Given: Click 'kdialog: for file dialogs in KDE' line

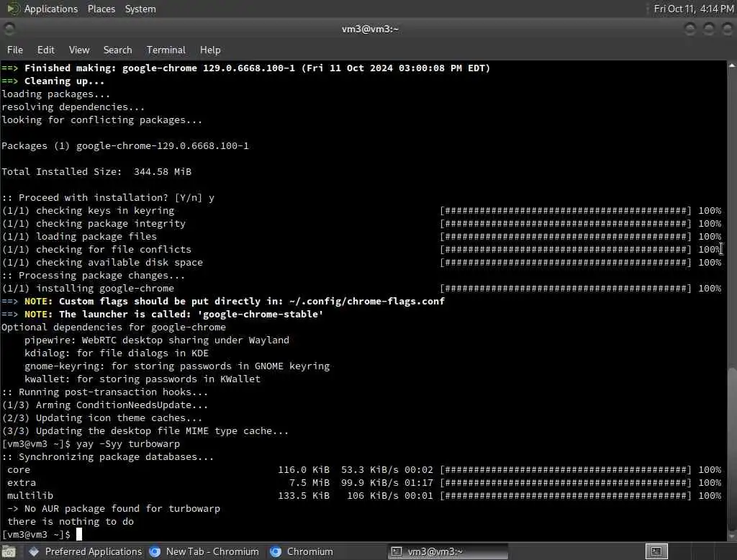Looking at the screenshot, I should coord(117,353).
